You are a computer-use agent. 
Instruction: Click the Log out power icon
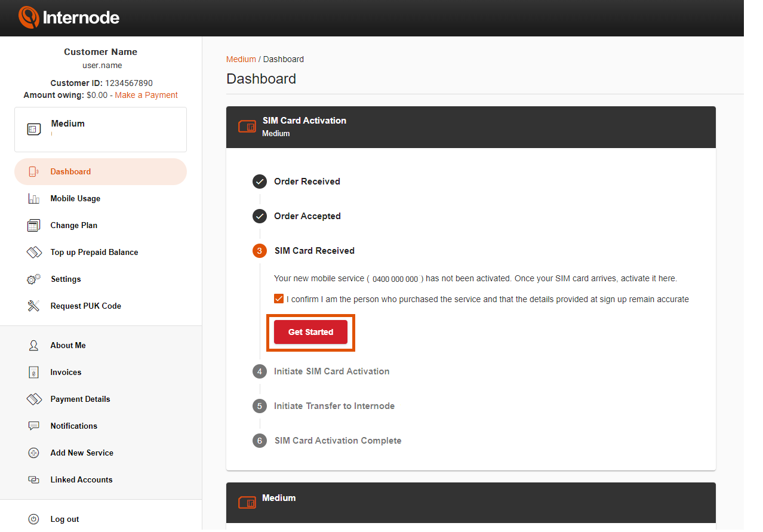click(34, 519)
